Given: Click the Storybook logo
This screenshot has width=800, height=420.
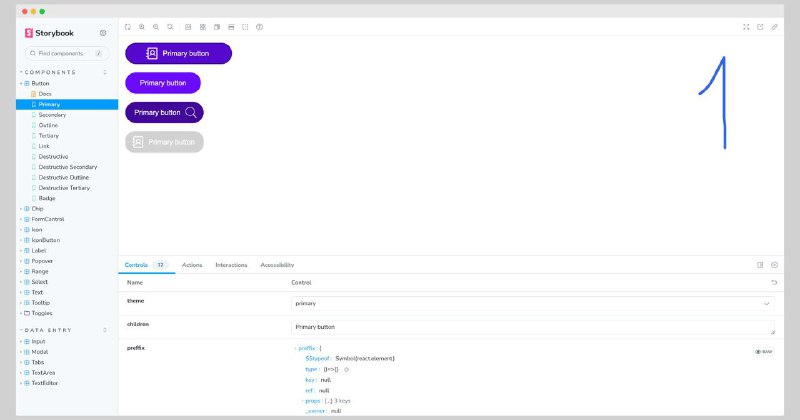Looking at the screenshot, I should 49,33.
